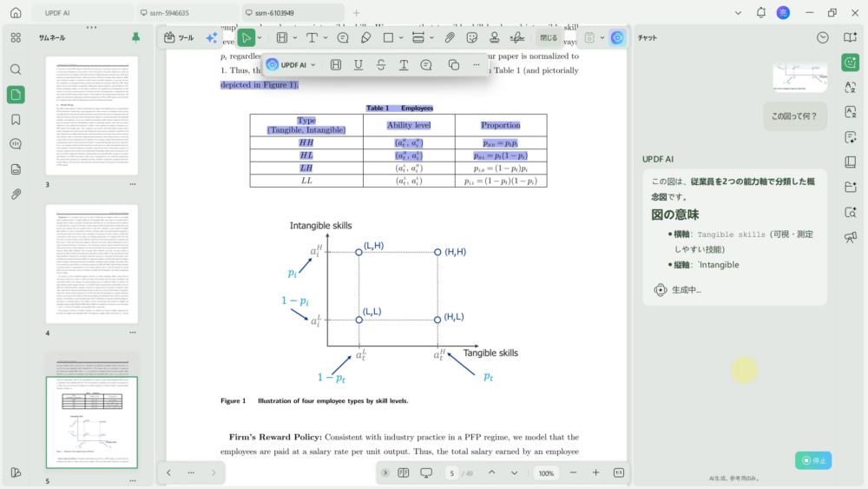The image size is (868, 489).
Task: Open page 3 thumbnail options menu
Action: pos(133,184)
